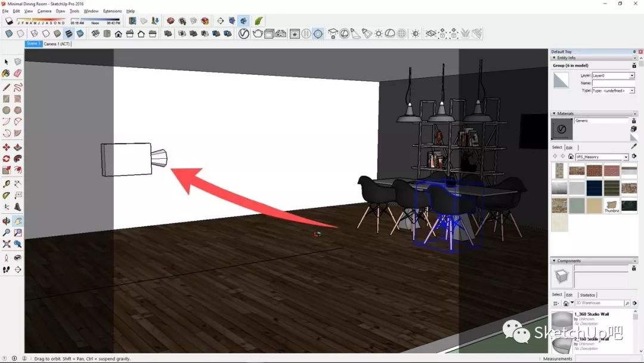
Task: Select the Paint Bucket tool
Action: pos(6,73)
